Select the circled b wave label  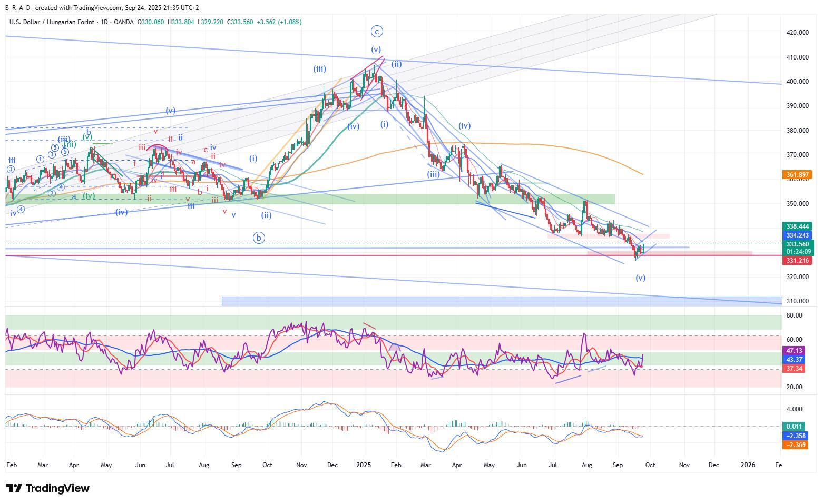click(x=259, y=238)
